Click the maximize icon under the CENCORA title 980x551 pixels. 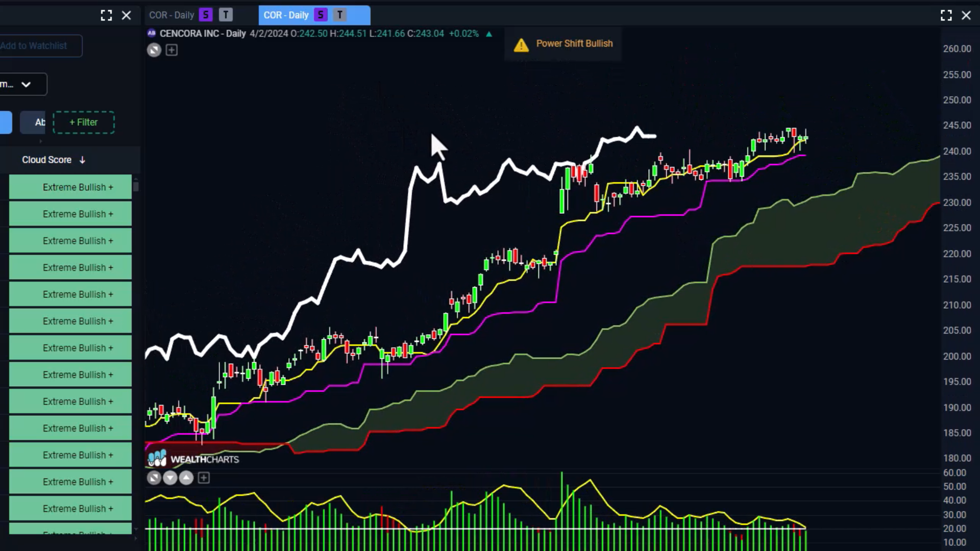click(x=154, y=50)
